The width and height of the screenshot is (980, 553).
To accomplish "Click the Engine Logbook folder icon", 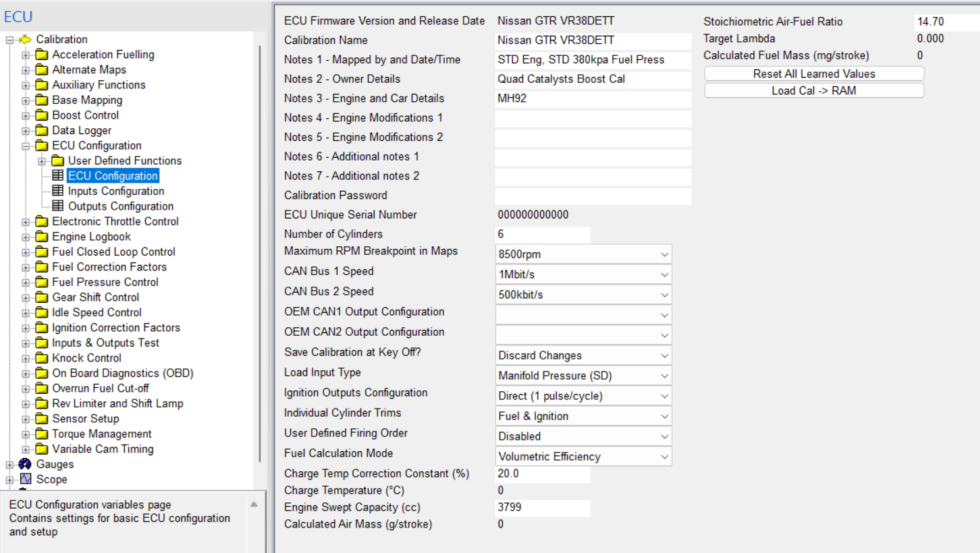I will [42, 237].
